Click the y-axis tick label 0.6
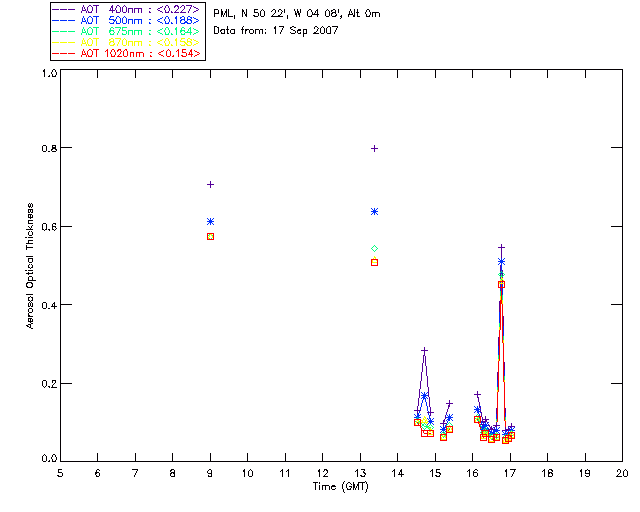Viewport: 640px width, 512px height. click(49, 227)
